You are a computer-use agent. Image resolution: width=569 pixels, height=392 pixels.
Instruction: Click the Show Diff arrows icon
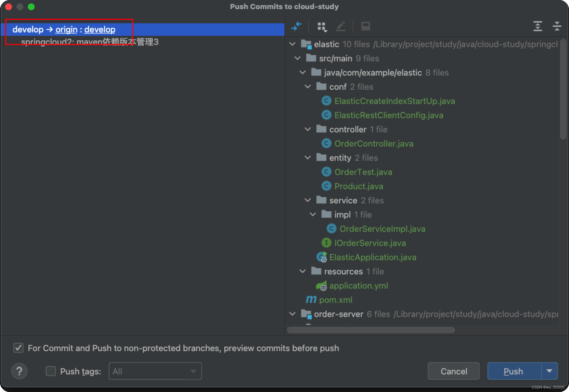pos(296,26)
